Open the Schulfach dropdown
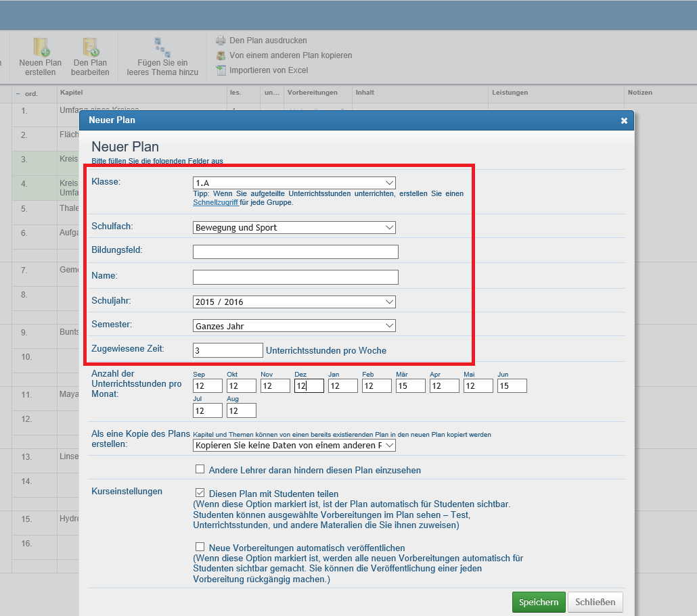Screen dimensions: 697x616 pos(294,228)
